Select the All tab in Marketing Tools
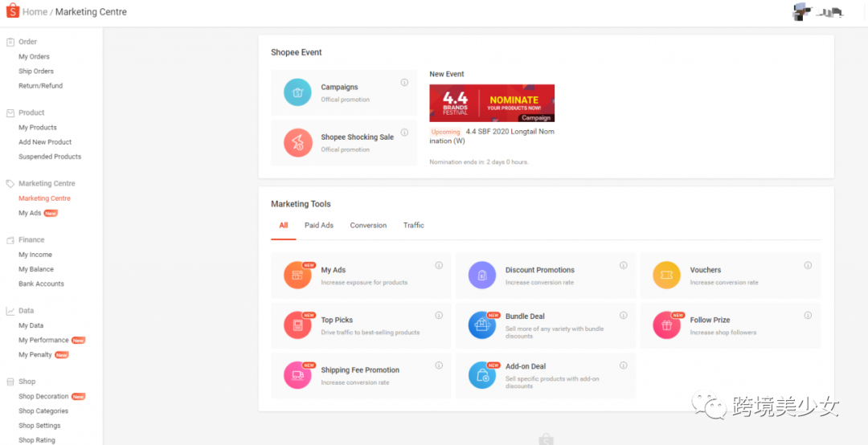Image resolution: width=868 pixels, height=445 pixels. (284, 226)
